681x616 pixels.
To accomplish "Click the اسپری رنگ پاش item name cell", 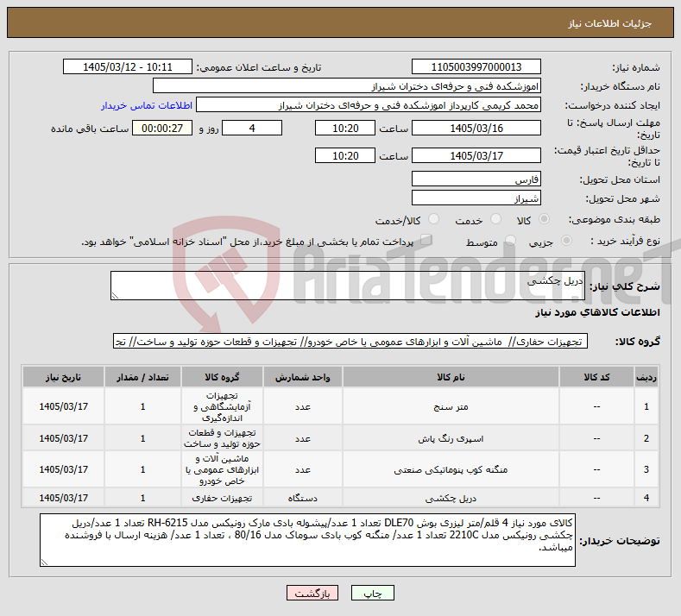I will (x=451, y=438).
